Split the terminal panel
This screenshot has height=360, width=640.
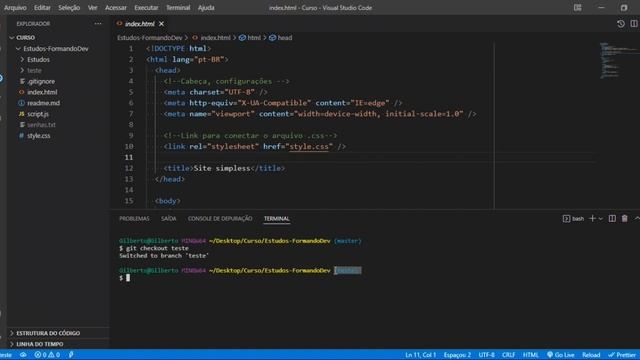[x=612, y=219]
